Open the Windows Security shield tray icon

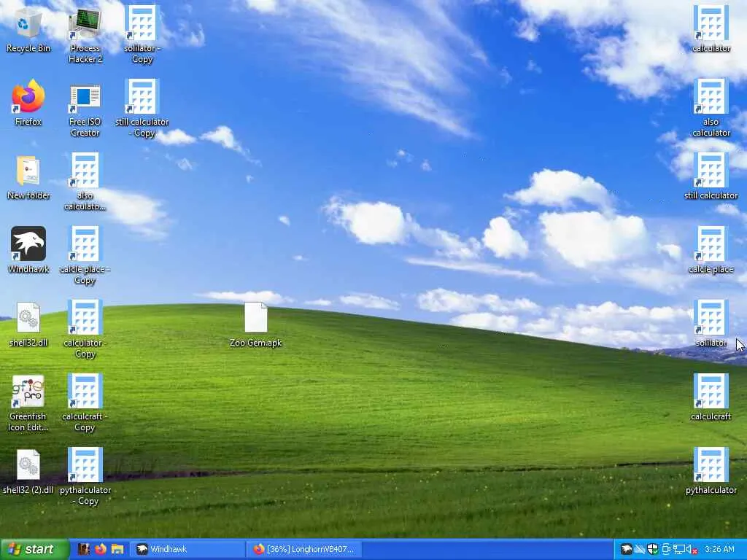(652, 550)
